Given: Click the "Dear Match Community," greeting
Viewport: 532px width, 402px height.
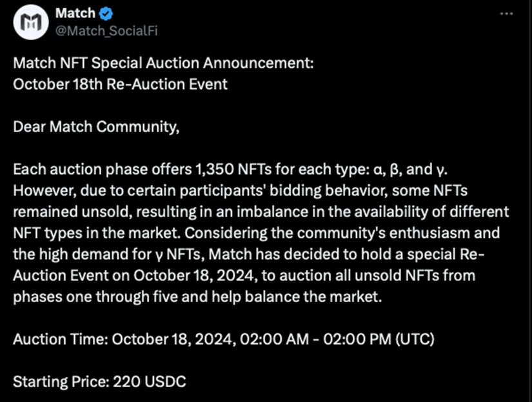Looking at the screenshot, I should pos(95,127).
